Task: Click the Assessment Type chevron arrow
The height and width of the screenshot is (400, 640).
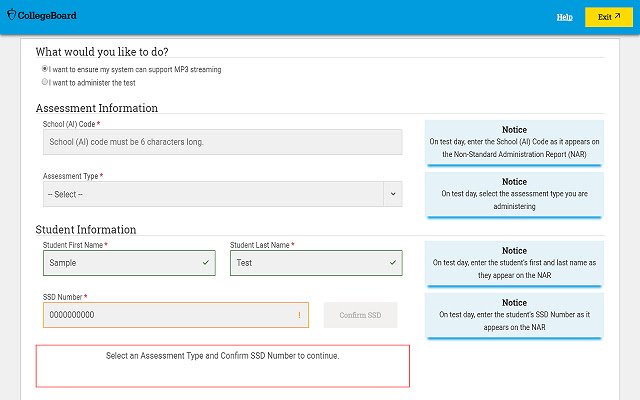Action: tap(393, 194)
